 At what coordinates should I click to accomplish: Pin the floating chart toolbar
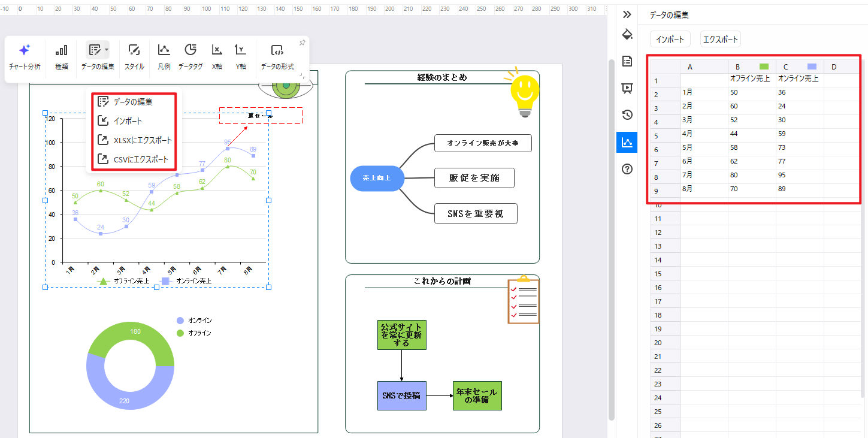(303, 43)
